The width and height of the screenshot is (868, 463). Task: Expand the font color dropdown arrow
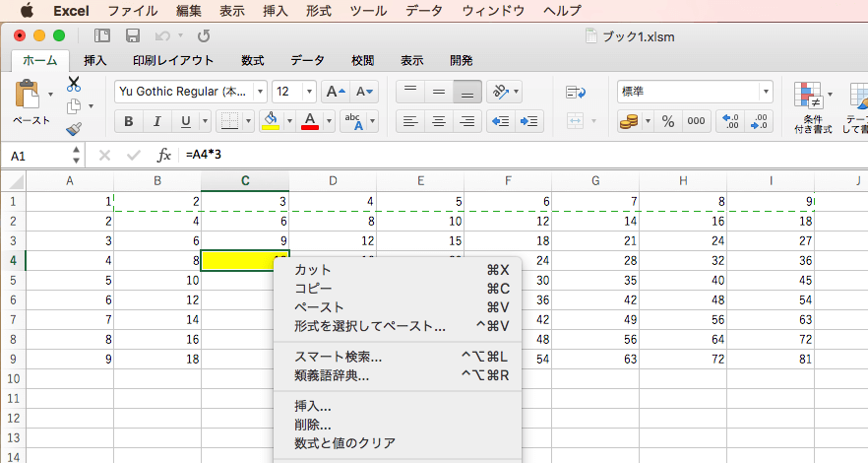(x=329, y=121)
